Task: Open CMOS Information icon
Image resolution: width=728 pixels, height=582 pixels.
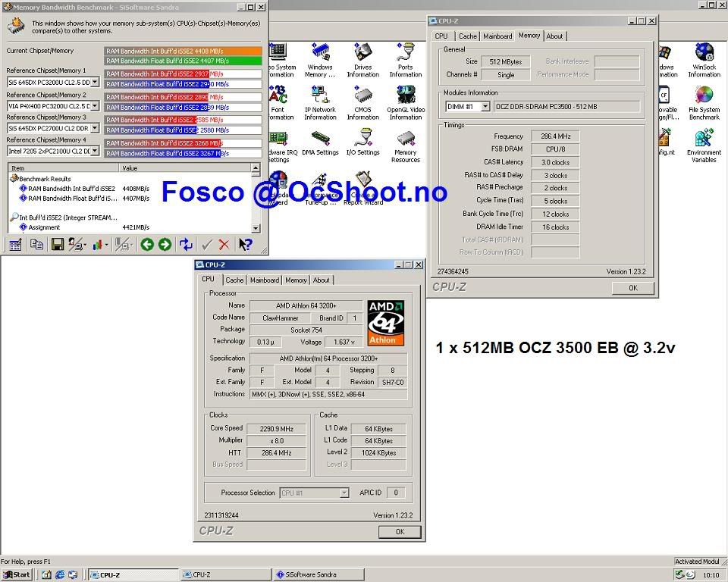Action: [363, 103]
